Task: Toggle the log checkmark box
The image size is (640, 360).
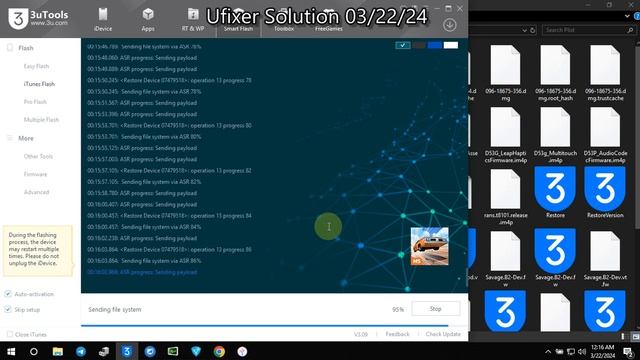Action: coord(403,45)
